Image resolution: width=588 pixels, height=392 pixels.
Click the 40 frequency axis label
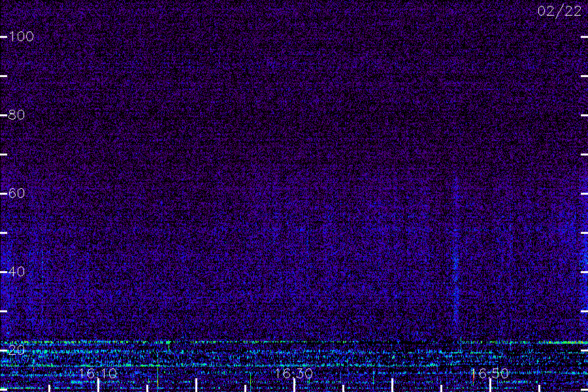point(16,271)
